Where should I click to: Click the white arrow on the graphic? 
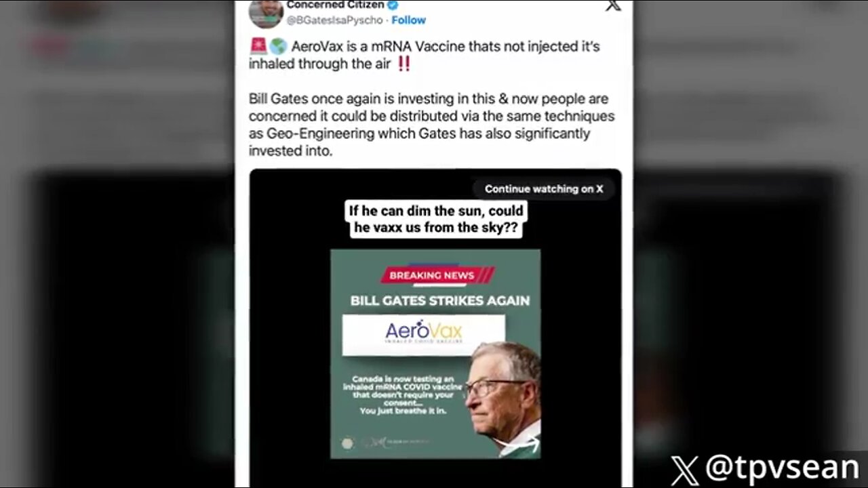tap(526, 445)
